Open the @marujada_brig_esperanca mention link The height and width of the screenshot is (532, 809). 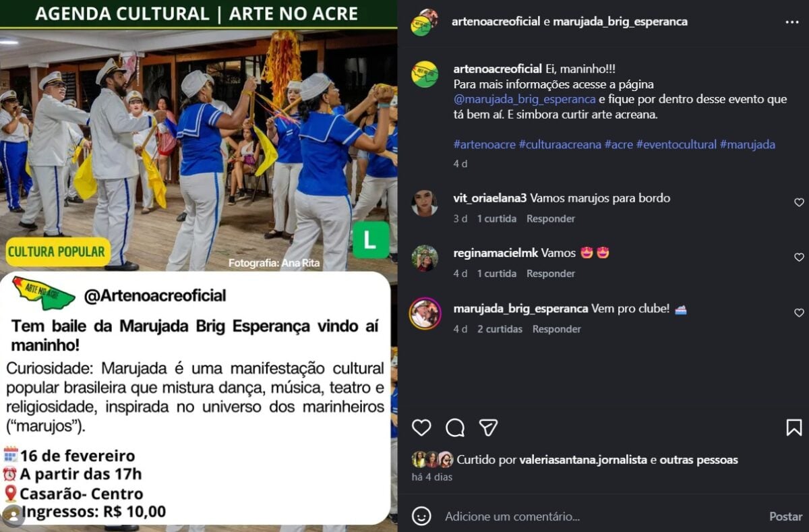pyautogui.click(x=525, y=99)
